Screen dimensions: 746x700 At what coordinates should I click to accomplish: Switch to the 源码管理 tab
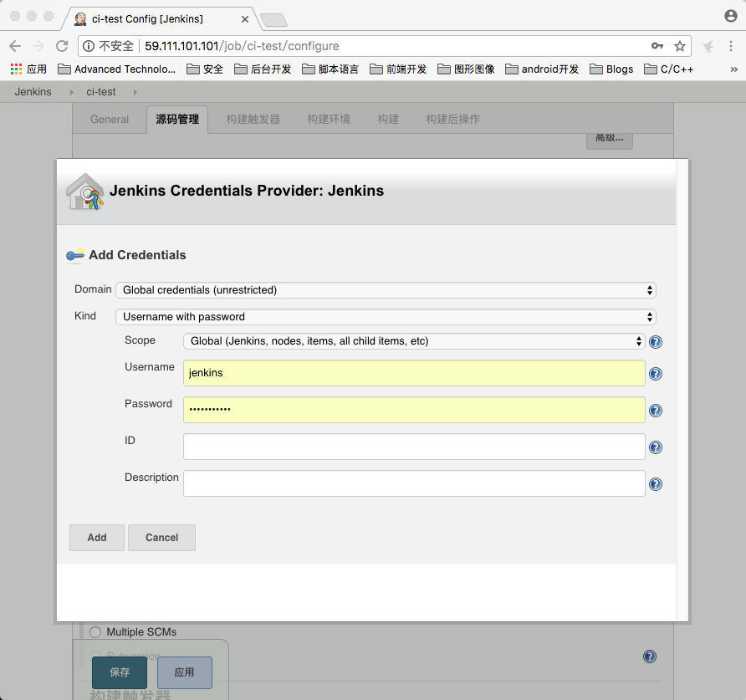click(177, 120)
